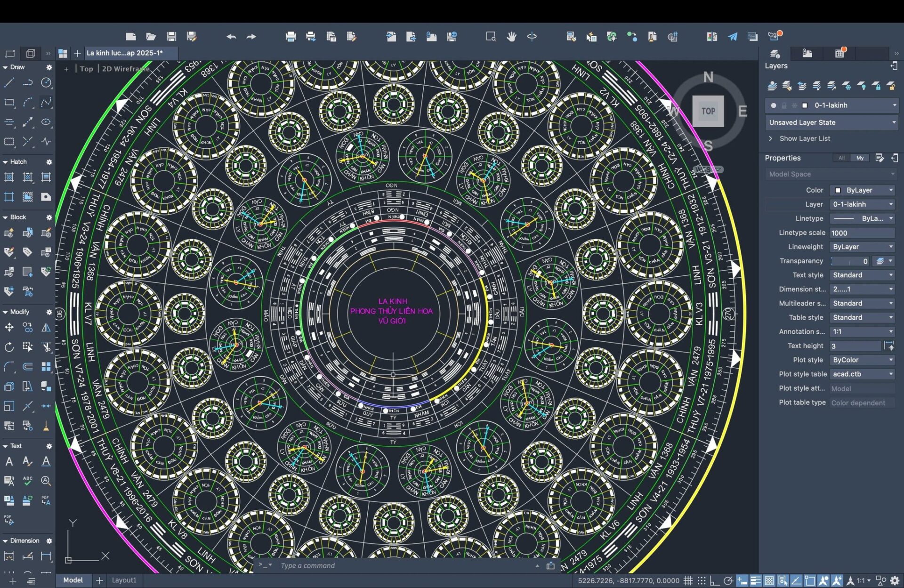This screenshot has width=904, height=588.
Task: Select the Line tool in Draw panel
Action: coord(9,83)
